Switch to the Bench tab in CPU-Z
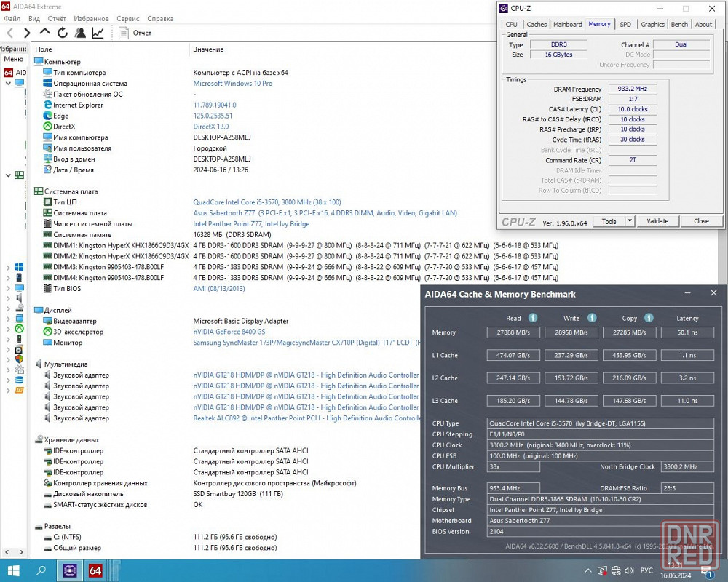The width and height of the screenshot is (728, 582). tap(679, 24)
